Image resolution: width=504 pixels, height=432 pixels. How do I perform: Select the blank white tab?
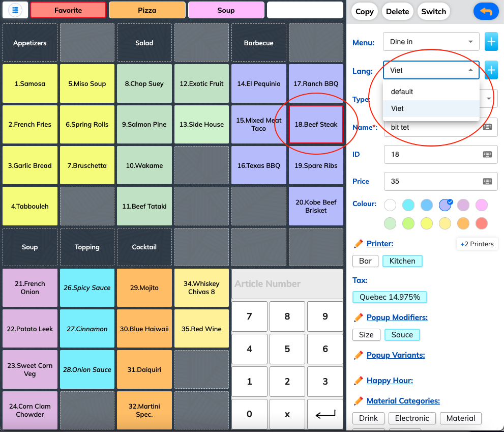pos(305,10)
